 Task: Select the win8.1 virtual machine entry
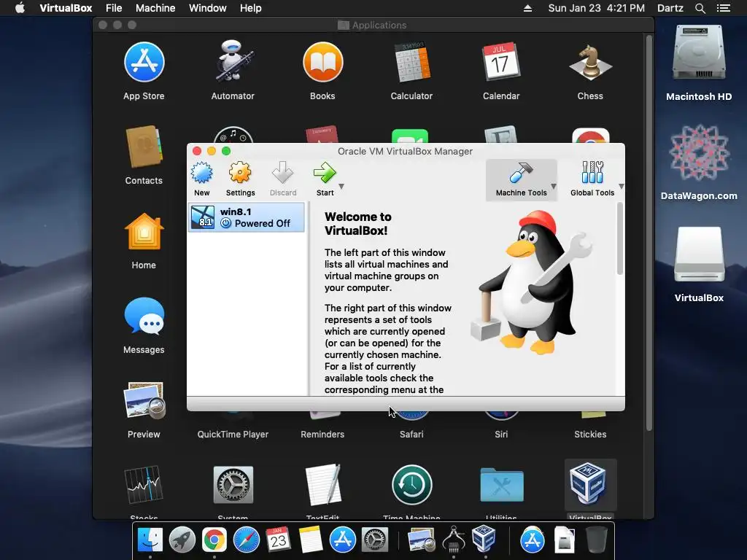tap(247, 217)
